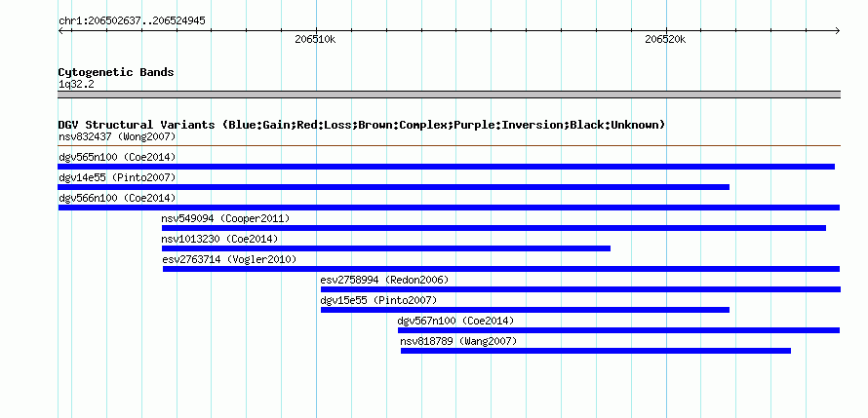Click the blue dgv565n100 gain bar

click(x=446, y=167)
